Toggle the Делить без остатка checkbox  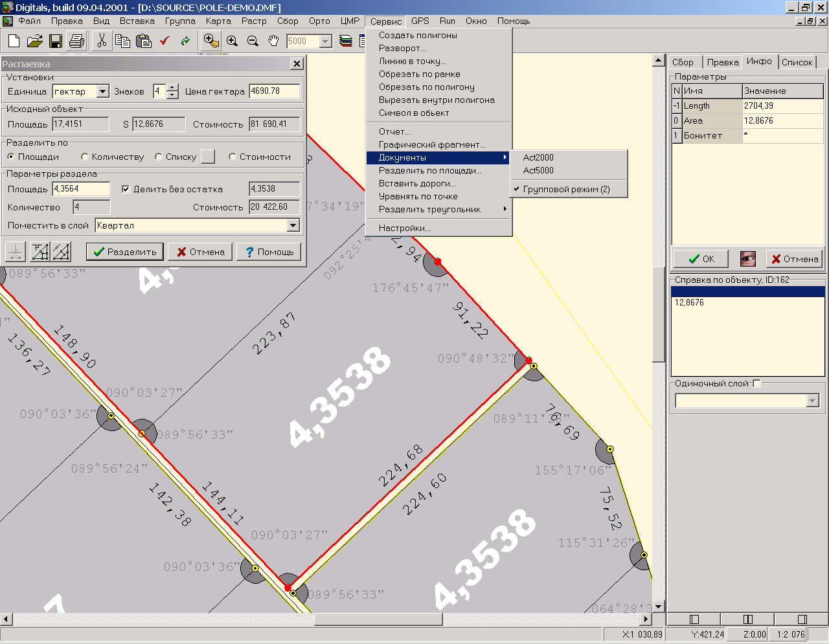tap(126, 189)
